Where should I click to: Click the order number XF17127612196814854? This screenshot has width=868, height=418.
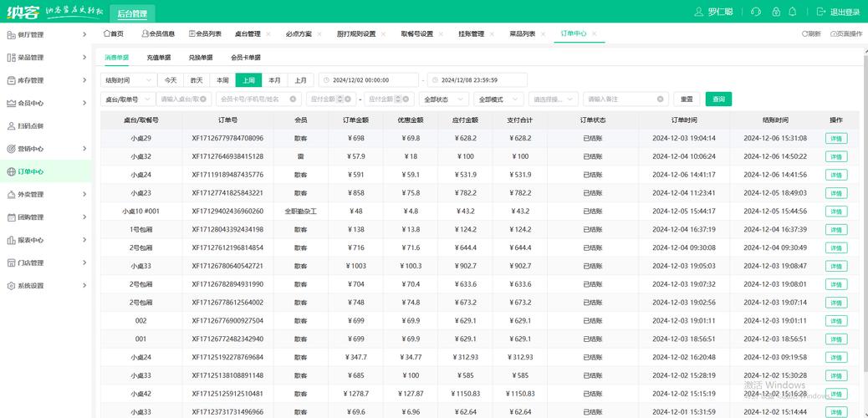click(227, 247)
